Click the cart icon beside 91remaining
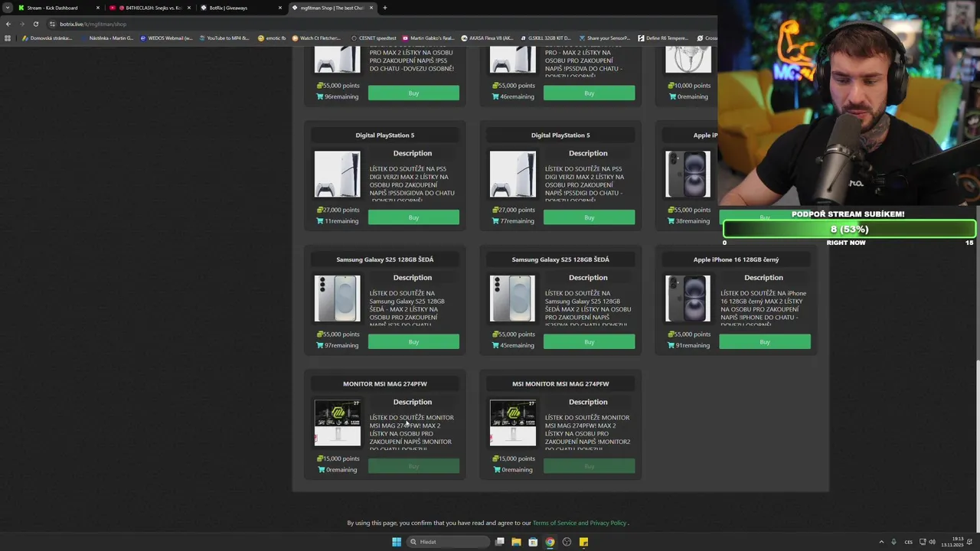Image resolution: width=980 pixels, height=551 pixels. click(671, 345)
